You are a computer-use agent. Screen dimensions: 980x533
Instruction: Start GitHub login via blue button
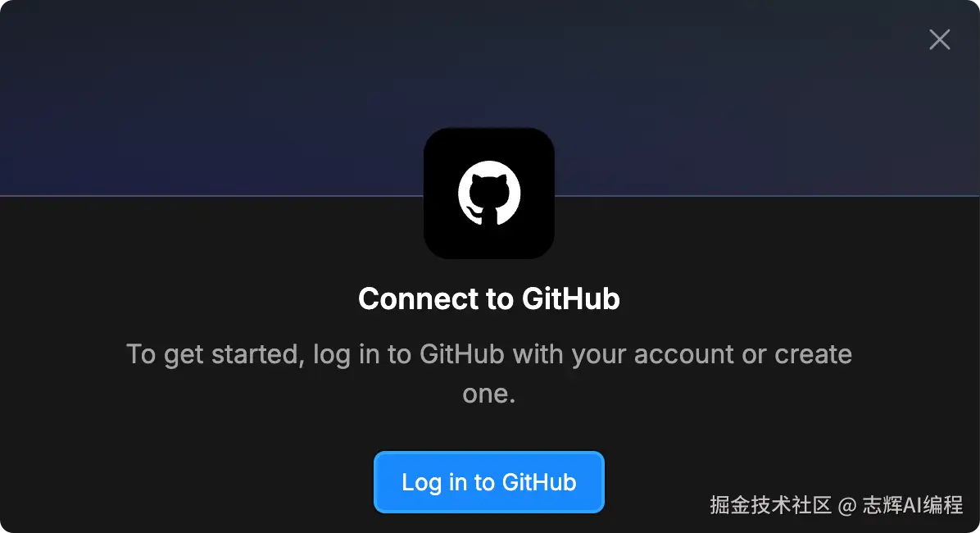pos(488,481)
